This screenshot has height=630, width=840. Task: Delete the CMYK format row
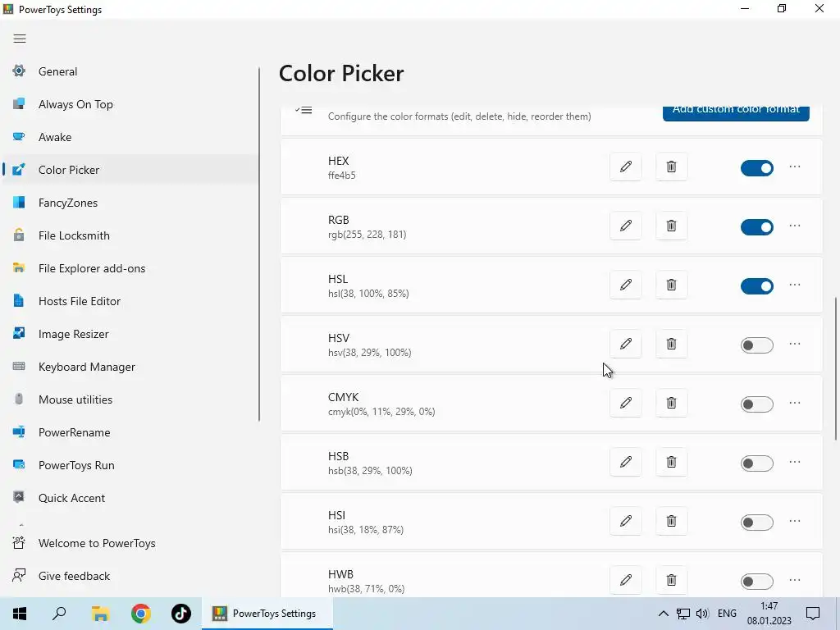pyautogui.click(x=671, y=403)
